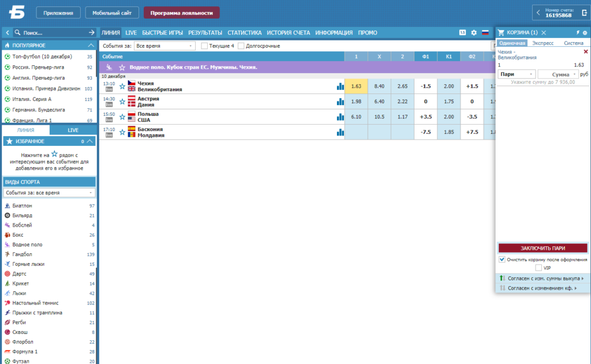Star the water polo tournament header

point(122,67)
